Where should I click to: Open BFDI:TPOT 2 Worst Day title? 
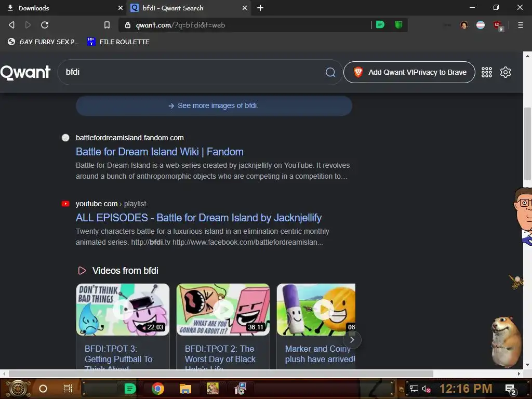[220, 357]
